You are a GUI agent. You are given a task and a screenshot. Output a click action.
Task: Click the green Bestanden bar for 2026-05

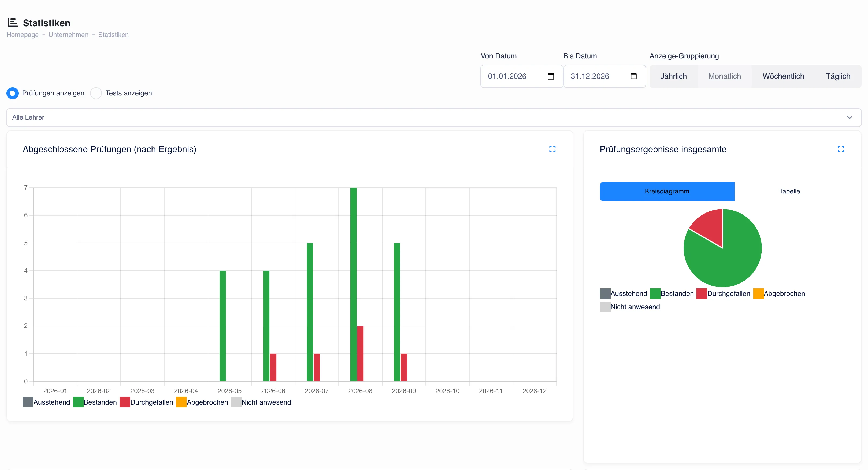pos(222,326)
